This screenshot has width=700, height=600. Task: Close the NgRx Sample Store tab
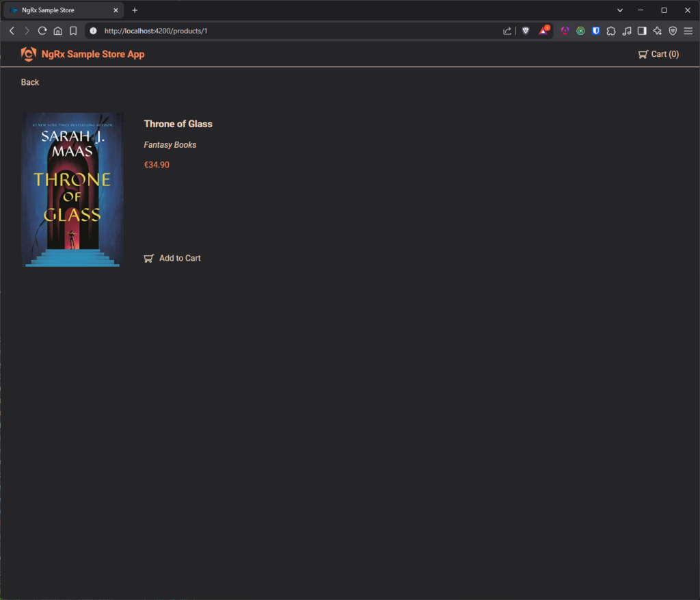coord(116,10)
